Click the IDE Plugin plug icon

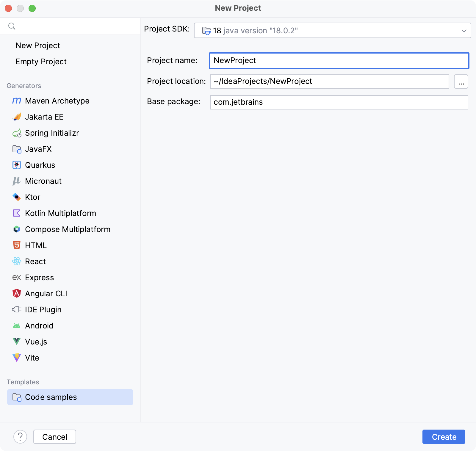(x=17, y=309)
